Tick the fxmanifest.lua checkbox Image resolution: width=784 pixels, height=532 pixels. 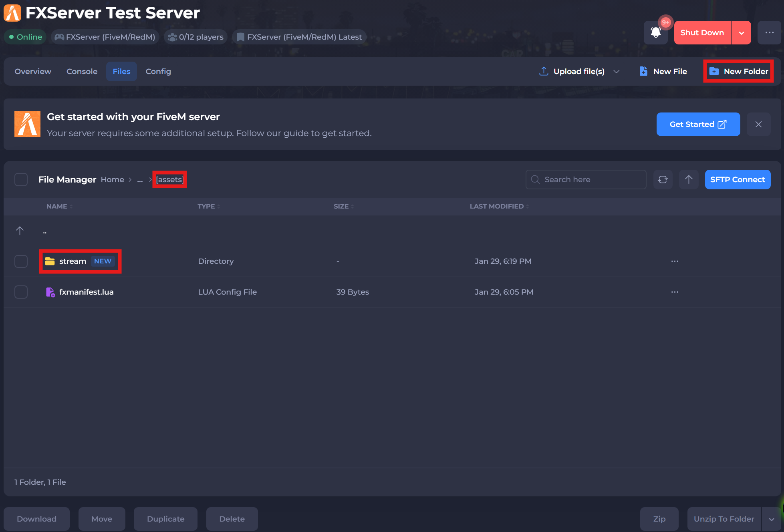(21, 292)
